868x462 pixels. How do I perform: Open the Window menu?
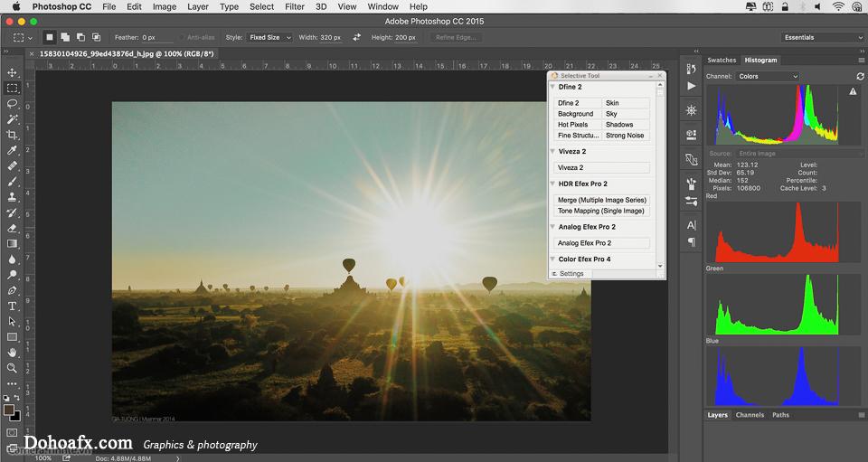pos(383,6)
